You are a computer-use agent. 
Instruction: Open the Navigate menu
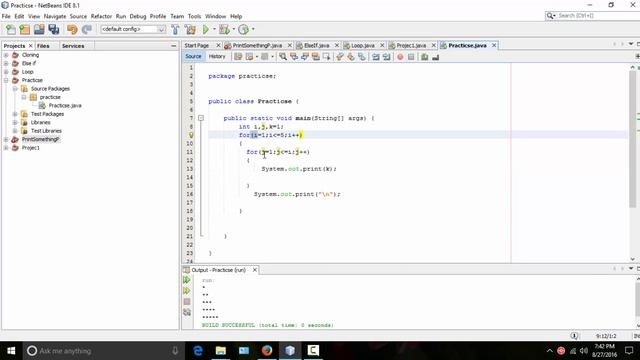pyautogui.click(x=55, y=16)
